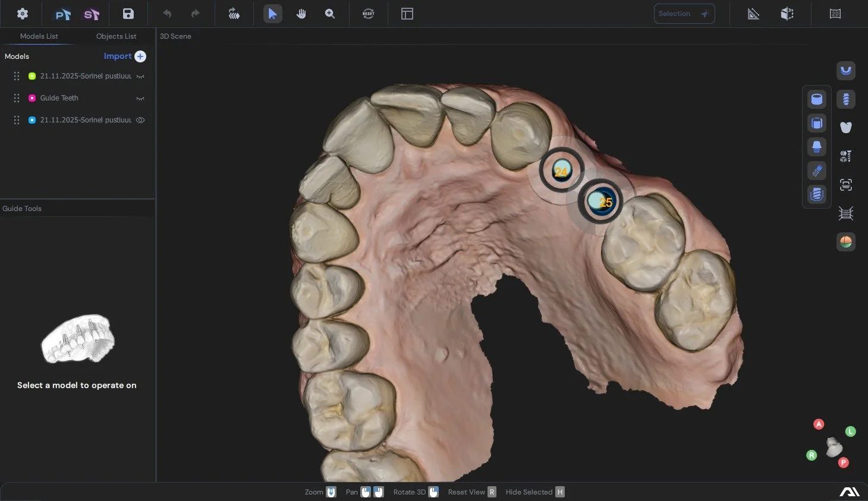The image size is (868, 501).
Task: Click the mesh grid tool on the right sidebar
Action: click(x=845, y=213)
